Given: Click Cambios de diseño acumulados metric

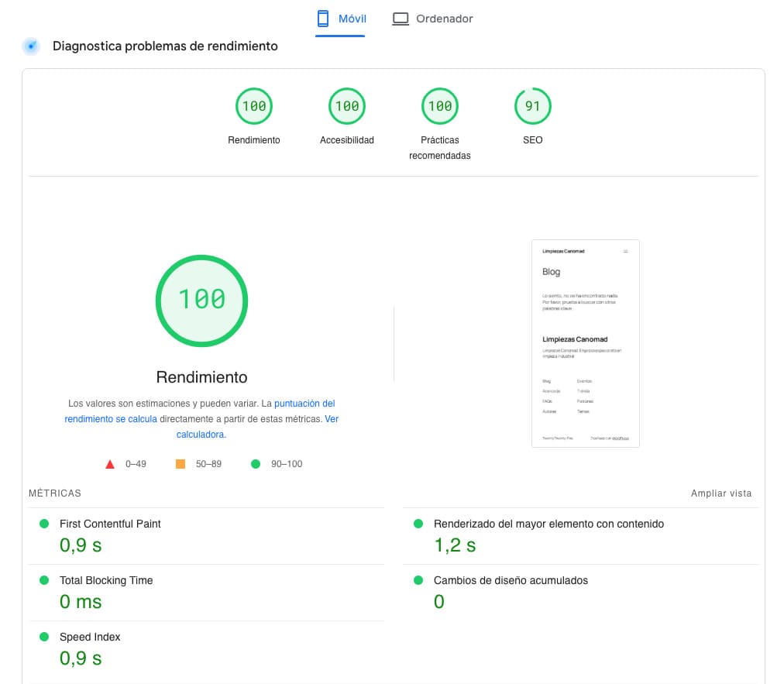Looking at the screenshot, I should tap(511, 581).
